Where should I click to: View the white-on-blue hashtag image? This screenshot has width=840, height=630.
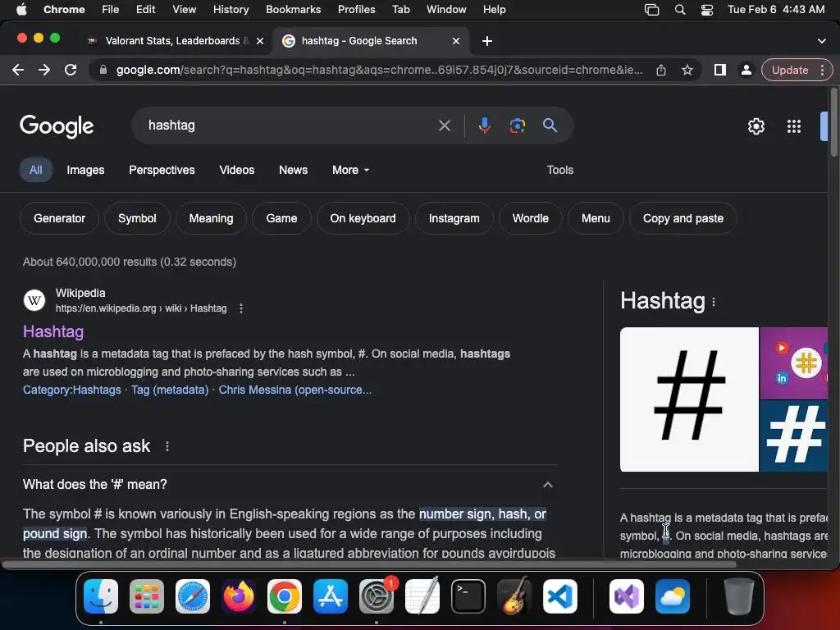tap(794, 436)
